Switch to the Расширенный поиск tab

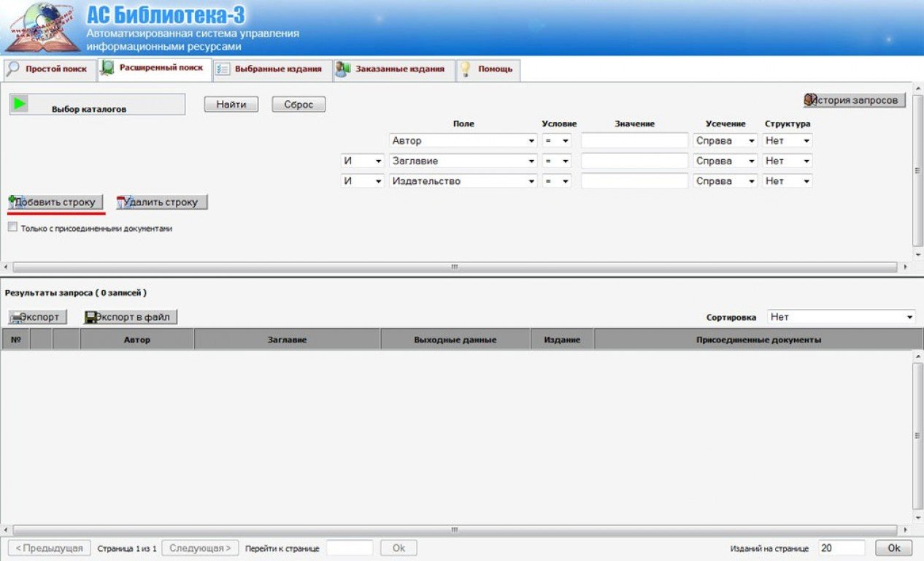point(155,68)
